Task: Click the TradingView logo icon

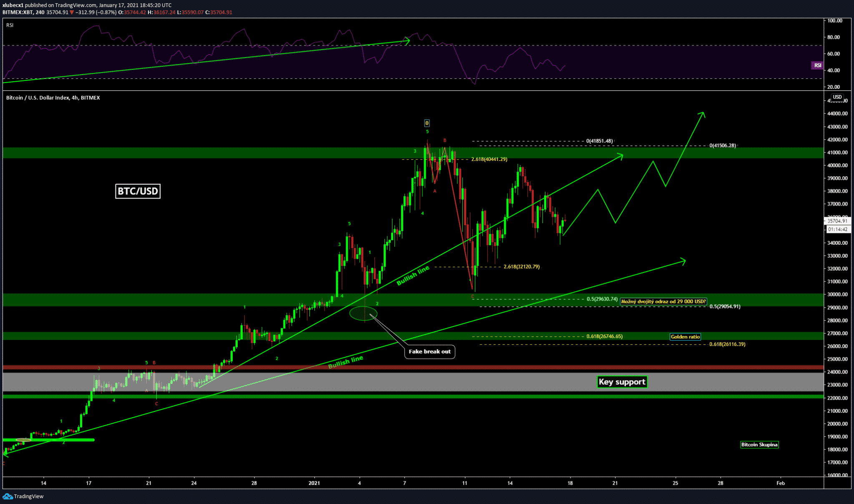Action: click(x=8, y=496)
